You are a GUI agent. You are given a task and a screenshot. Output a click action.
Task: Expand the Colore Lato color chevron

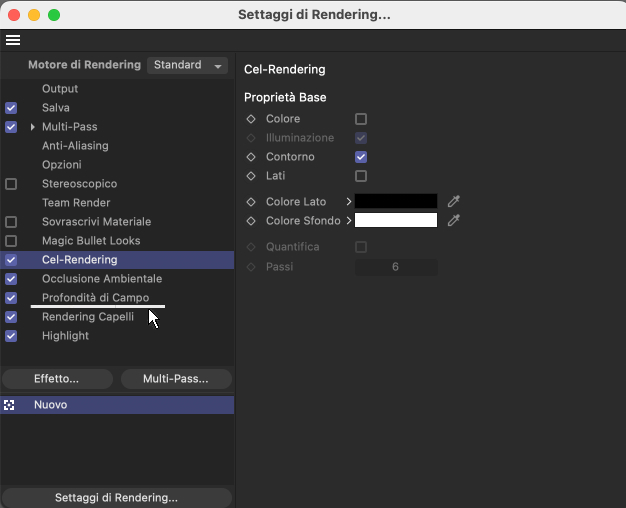(349, 202)
